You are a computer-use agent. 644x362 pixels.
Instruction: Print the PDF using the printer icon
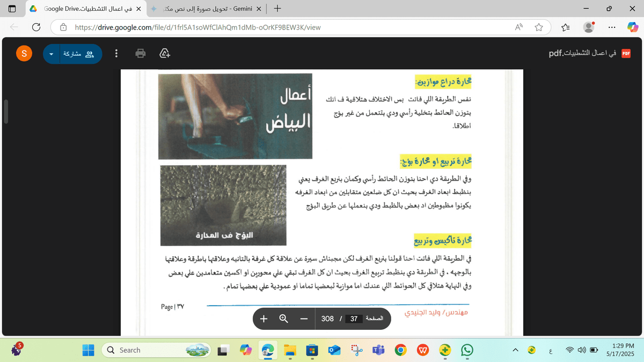pyautogui.click(x=140, y=54)
